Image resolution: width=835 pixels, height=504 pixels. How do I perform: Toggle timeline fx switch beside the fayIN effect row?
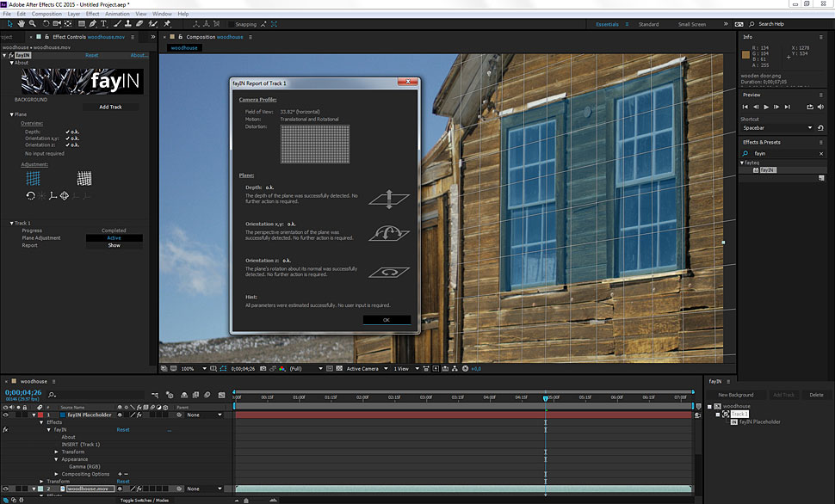pos(5,429)
